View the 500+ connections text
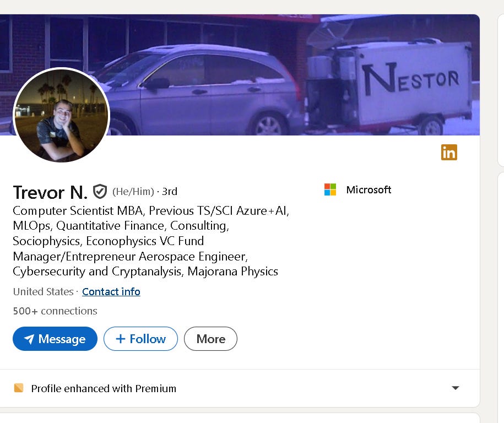This screenshot has width=504, height=423. coord(55,311)
